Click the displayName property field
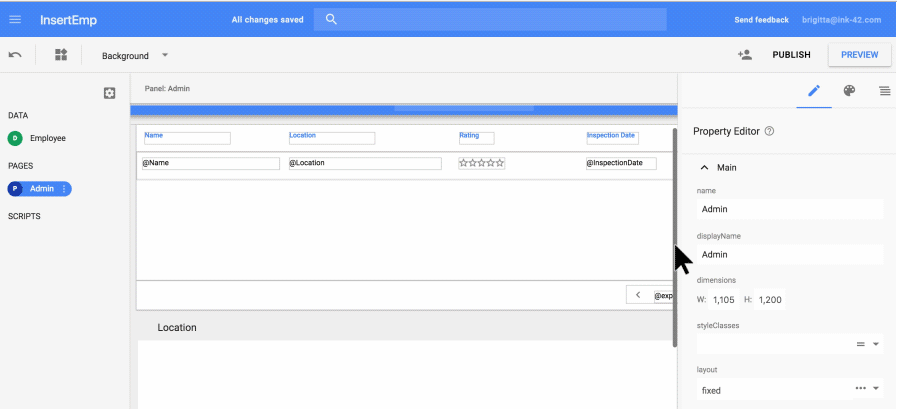 point(789,255)
